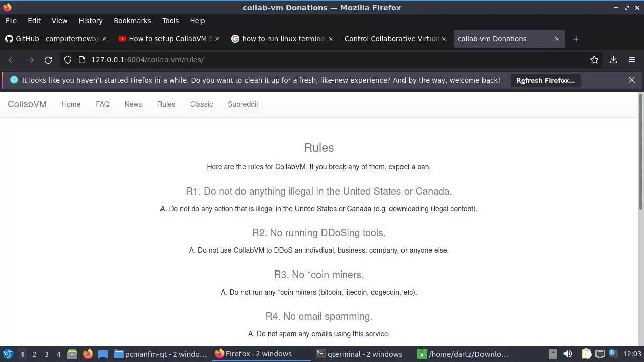Click the address bar URL field
Screen dimensions: 644x362
pos(332,60)
